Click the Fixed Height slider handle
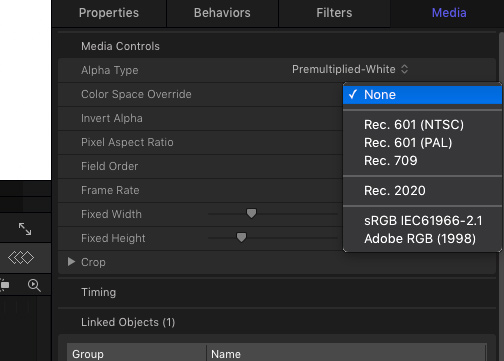504x361 pixels. [241, 237]
